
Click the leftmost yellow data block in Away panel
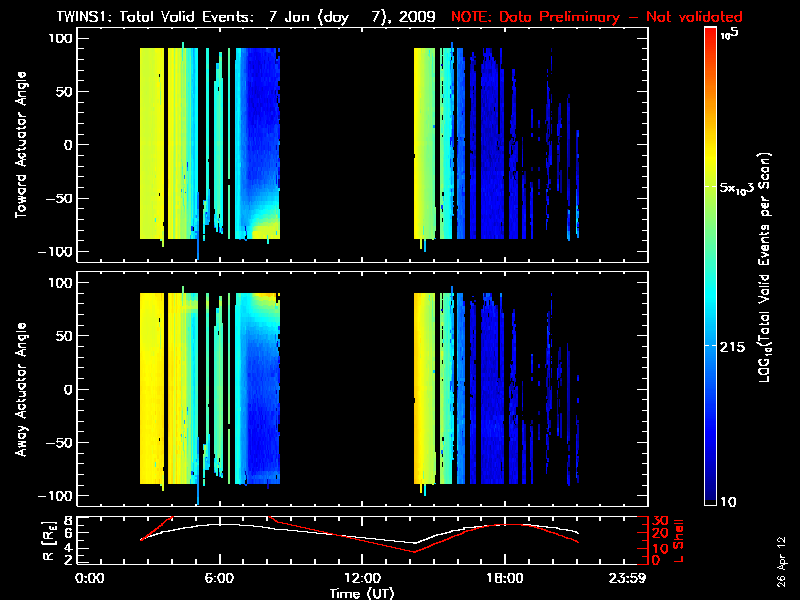[150, 389]
